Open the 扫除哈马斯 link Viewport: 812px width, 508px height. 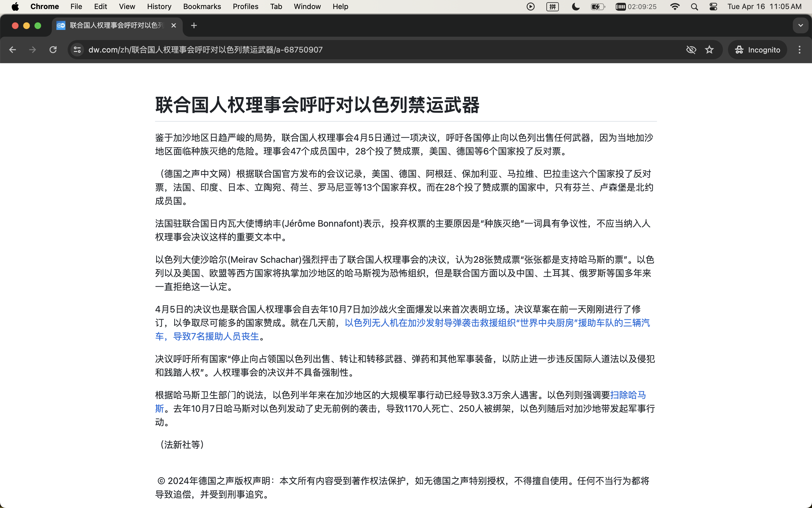click(x=628, y=395)
